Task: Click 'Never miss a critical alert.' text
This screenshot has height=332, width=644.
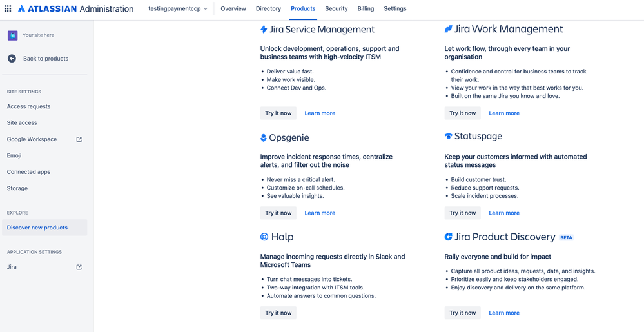Action: pyautogui.click(x=300, y=180)
